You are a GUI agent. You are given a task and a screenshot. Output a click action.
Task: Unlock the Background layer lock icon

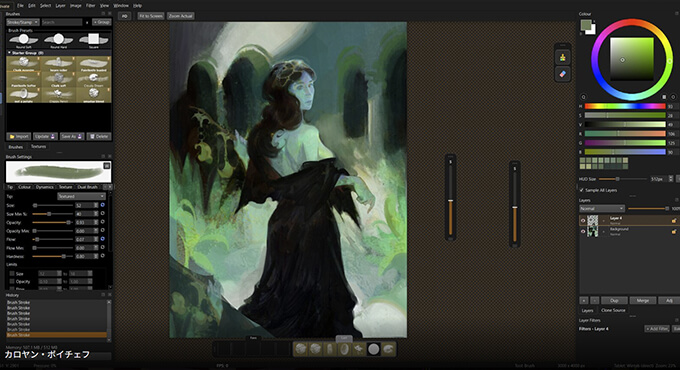673,232
